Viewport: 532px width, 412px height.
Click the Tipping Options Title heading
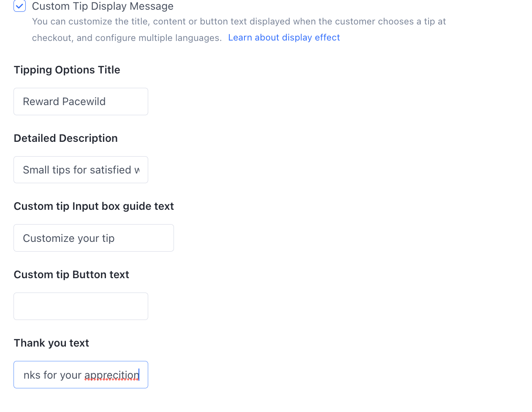point(67,70)
